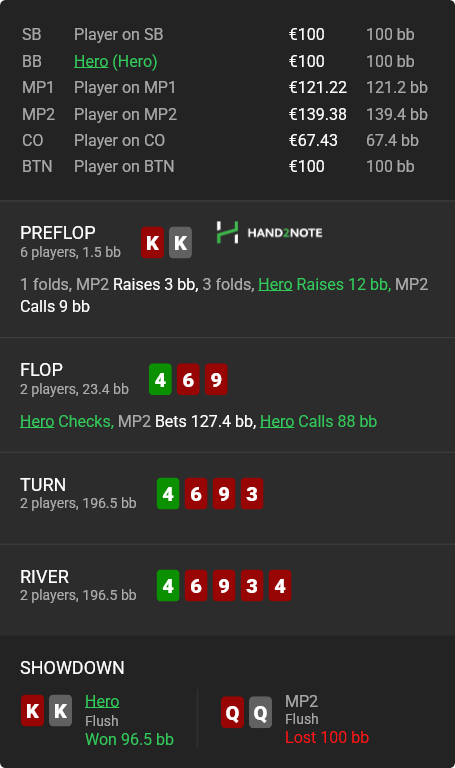Click Hero's red King showdown card

tap(32, 711)
